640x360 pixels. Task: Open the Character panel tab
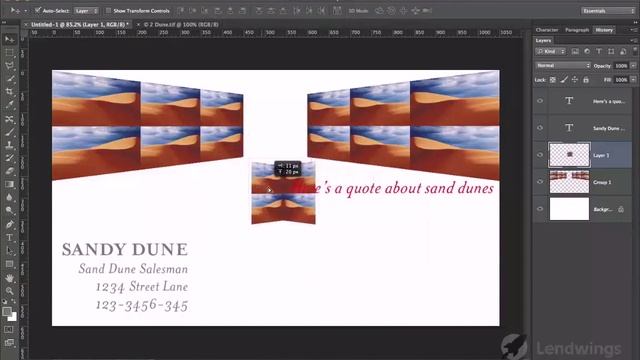point(547,30)
